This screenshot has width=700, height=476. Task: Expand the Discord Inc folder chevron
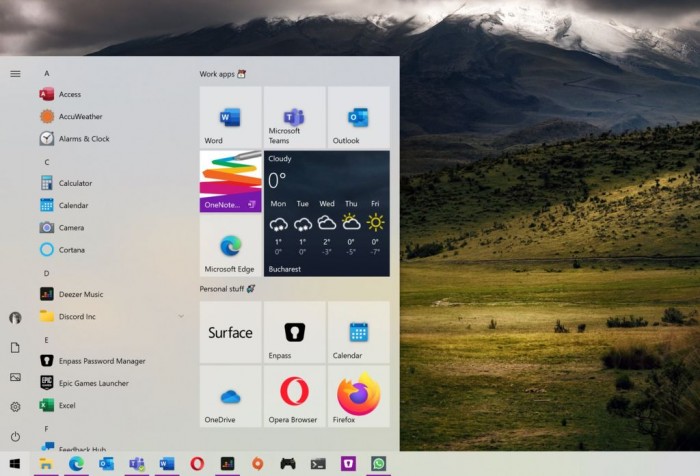tap(181, 317)
